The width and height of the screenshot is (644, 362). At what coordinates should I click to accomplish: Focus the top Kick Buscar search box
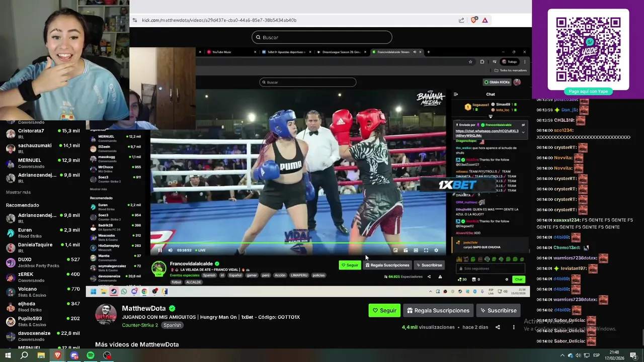tap(322, 37)
